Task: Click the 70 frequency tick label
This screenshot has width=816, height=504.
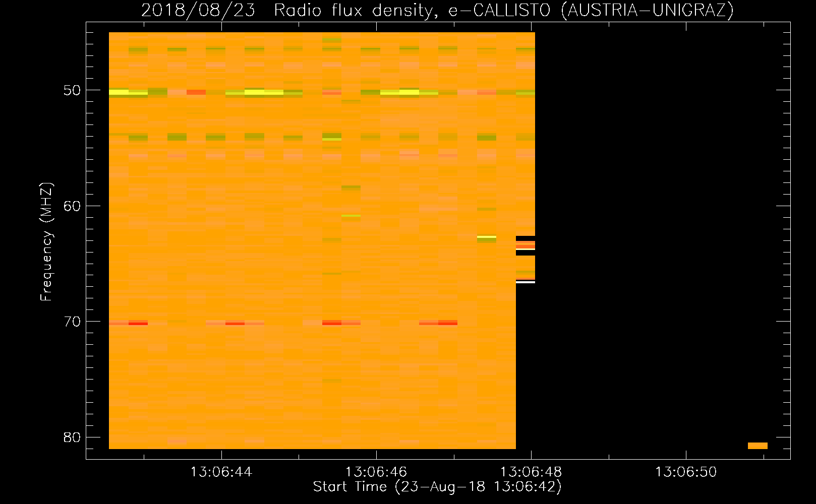Action: [x=72, y=322]
